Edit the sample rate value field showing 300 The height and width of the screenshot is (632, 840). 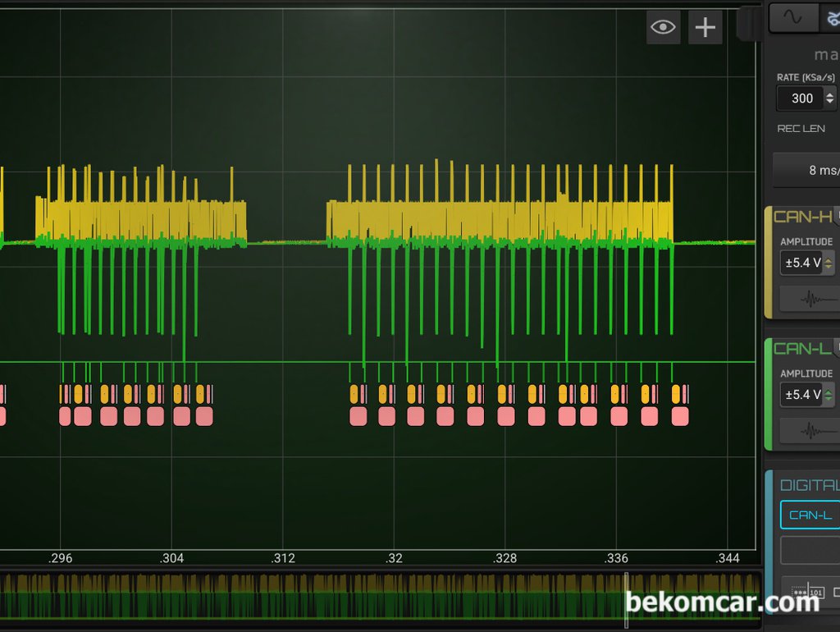(x=801, y=98)
